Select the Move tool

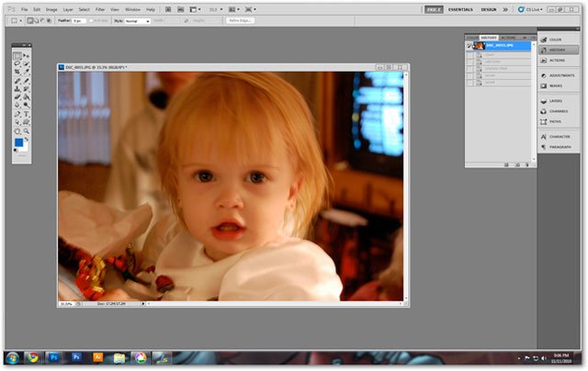click(27, 56)
